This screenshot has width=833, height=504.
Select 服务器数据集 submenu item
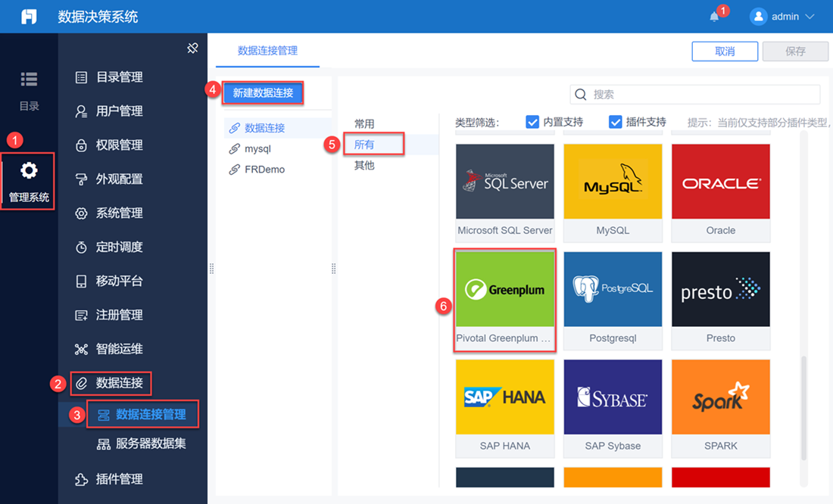click(151, 444)
